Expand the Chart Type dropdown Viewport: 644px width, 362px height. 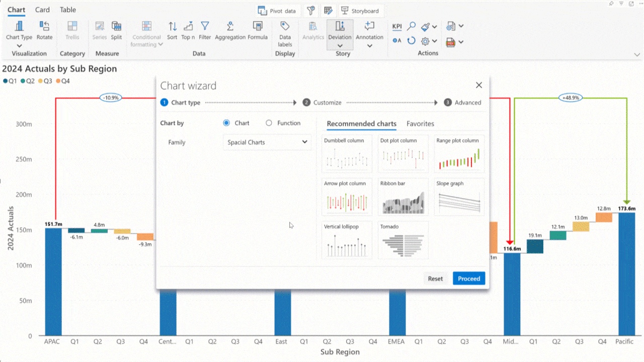tap(19, 46)
